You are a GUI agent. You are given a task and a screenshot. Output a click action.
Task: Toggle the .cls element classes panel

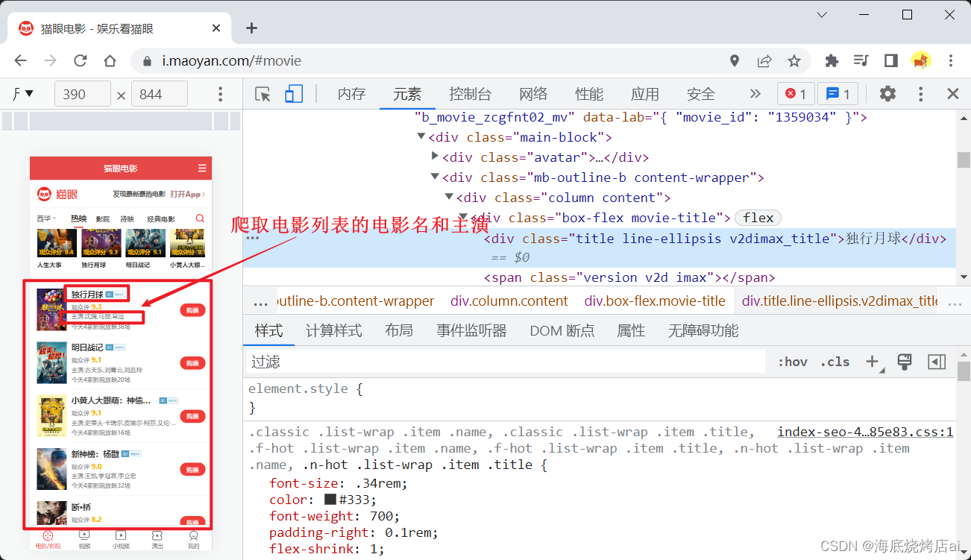pyautogui.click(x=835, y=362)
